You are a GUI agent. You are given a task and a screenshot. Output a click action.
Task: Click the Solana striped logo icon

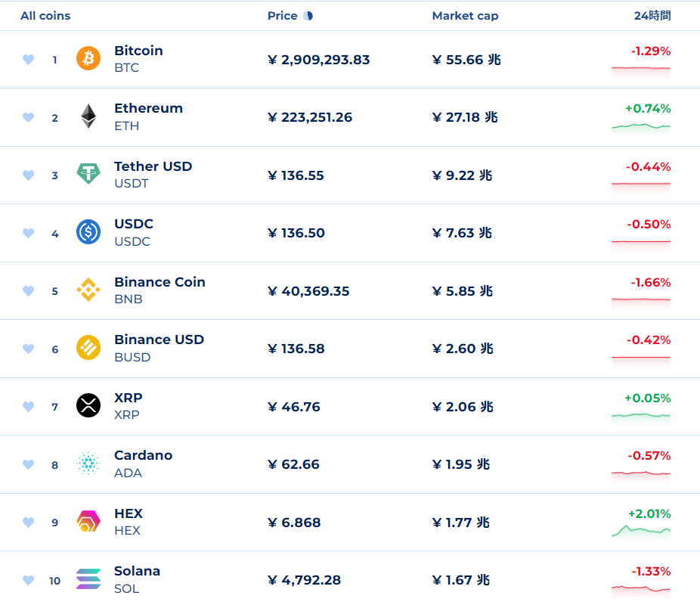[88, 579]
